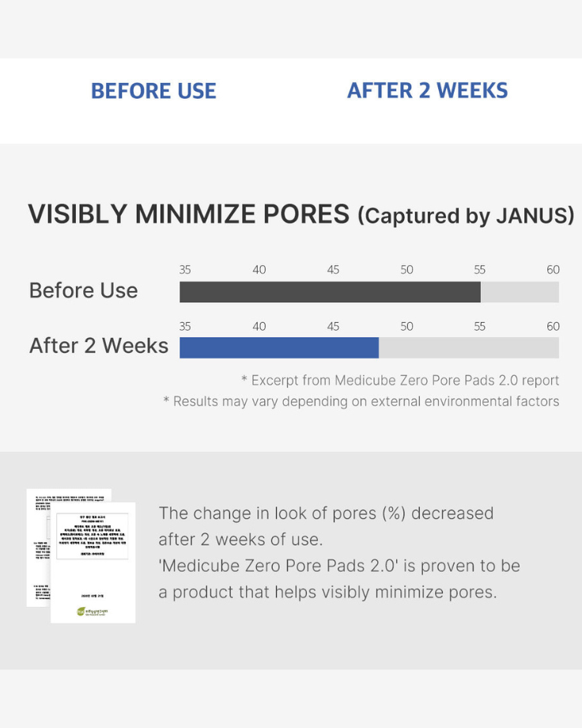Select the BEFORE USE heading
582x728 pixels.
153,91
